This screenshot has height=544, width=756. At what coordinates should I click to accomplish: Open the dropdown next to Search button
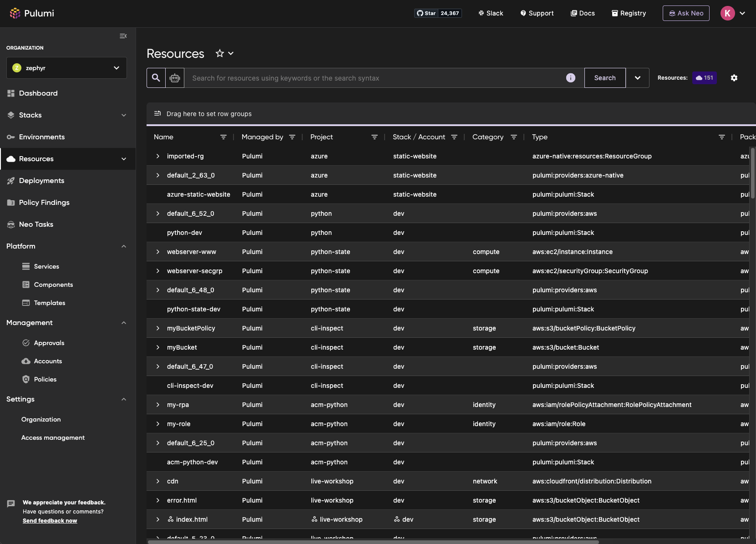[638, 78]
